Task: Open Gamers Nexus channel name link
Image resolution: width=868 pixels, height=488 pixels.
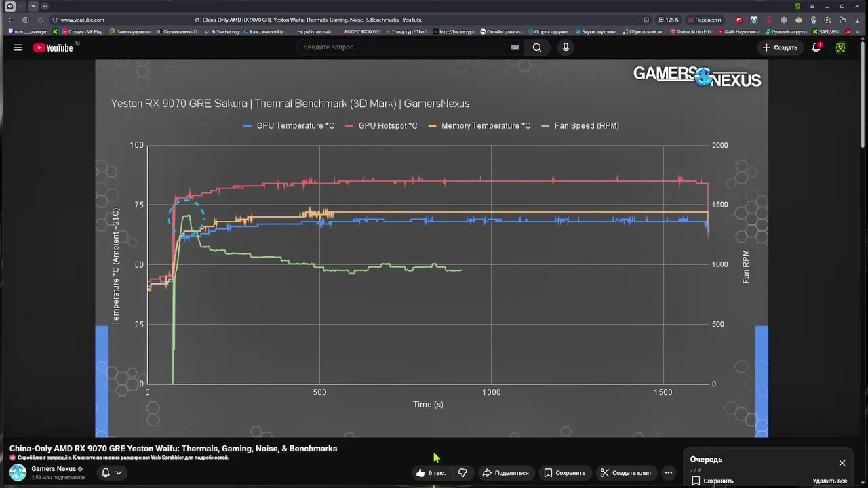Action: (x=54, y=469)
